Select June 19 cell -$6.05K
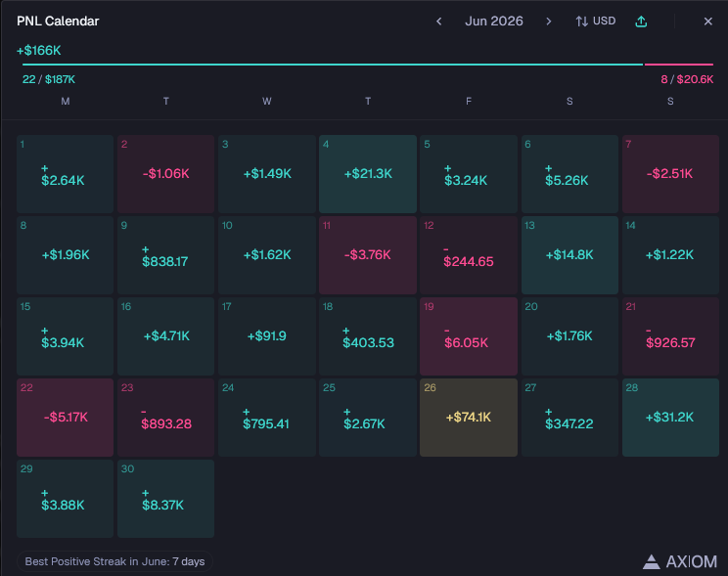The height and width of the screenshot is (576, 728). pos(469,336)
